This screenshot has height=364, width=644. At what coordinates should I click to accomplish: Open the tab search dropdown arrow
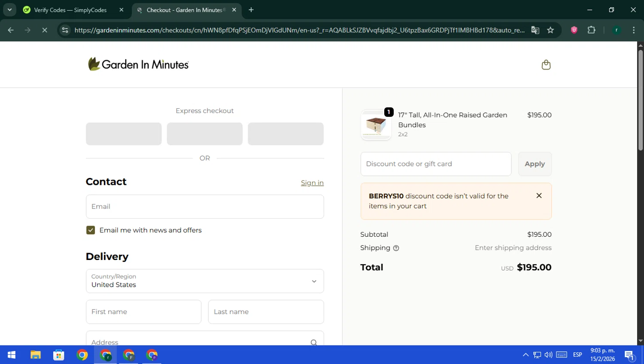[x=9, y=10]
